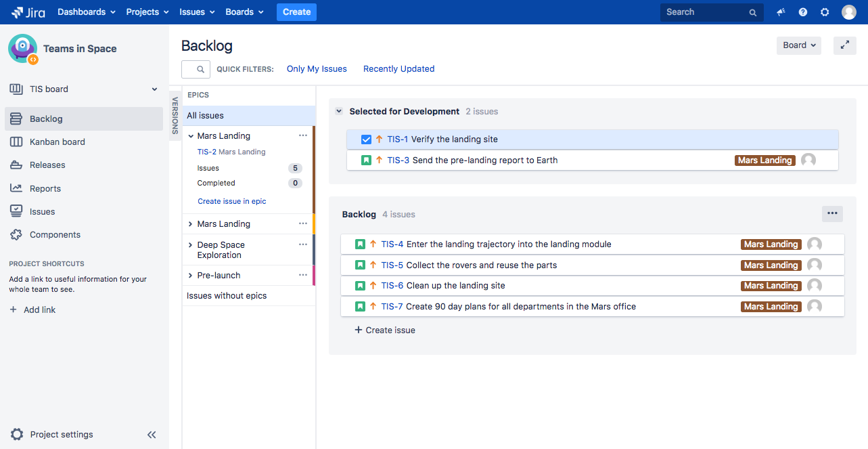Open ellipsis menu for Deep Space Exploration epic
868x449 pixels.
pos(303,244)
